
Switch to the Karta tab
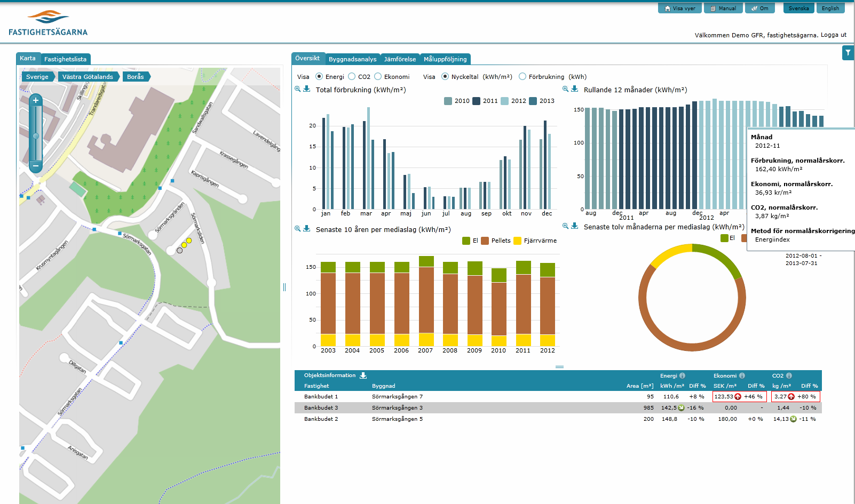[x=28, y=59]
